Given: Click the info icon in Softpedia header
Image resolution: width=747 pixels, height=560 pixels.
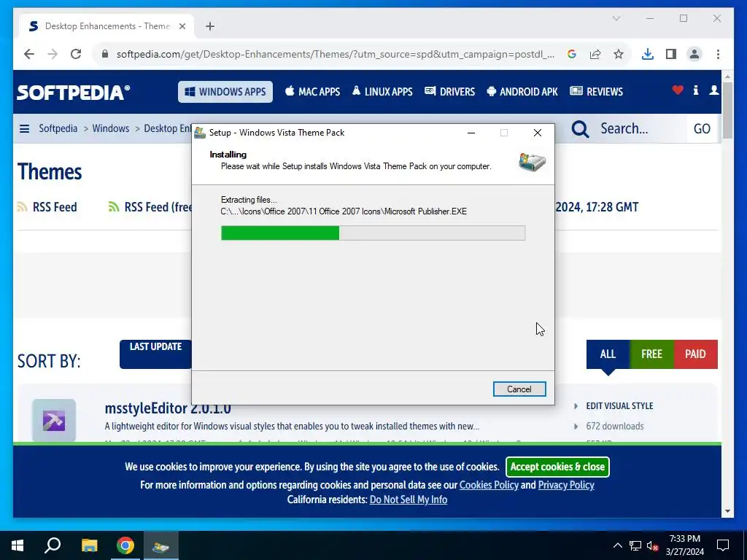Looking at the screenshot, I should 695,90.
